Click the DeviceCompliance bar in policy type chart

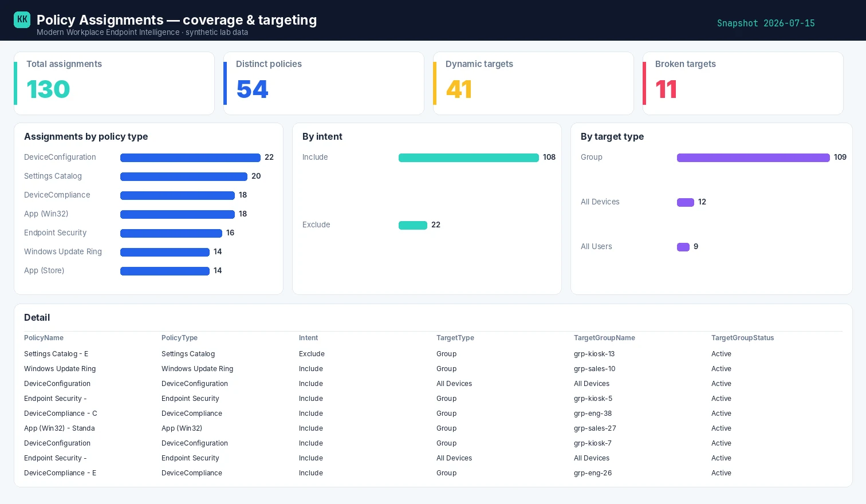pos(178,195)
